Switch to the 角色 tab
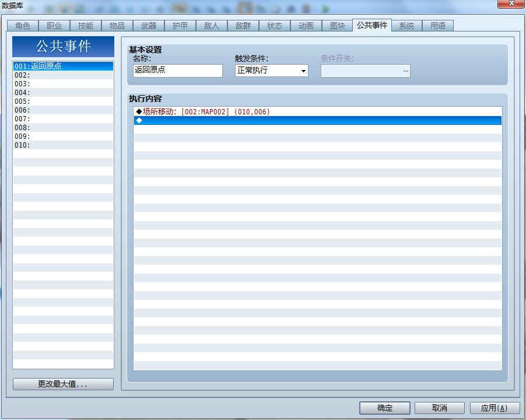This screenshot has height=420, width=526. click(x=23, y=26)
